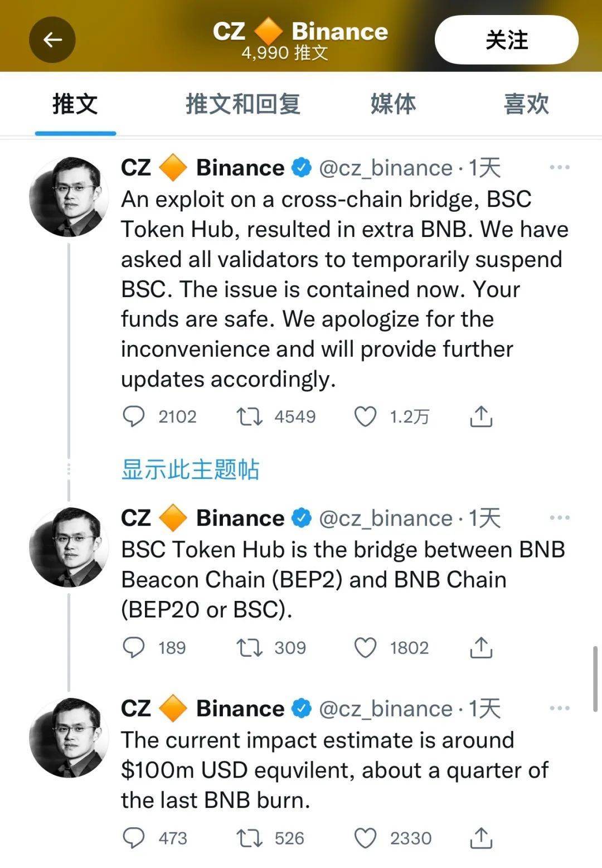Like the BSC Token Hub bridge tweet

point(366,648)
